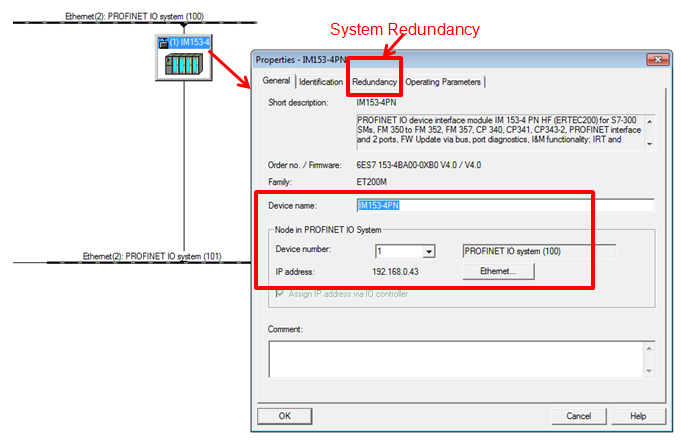Switch to Operating Parameters tab
The image size is (681, 443).
(x=443, y=82)
